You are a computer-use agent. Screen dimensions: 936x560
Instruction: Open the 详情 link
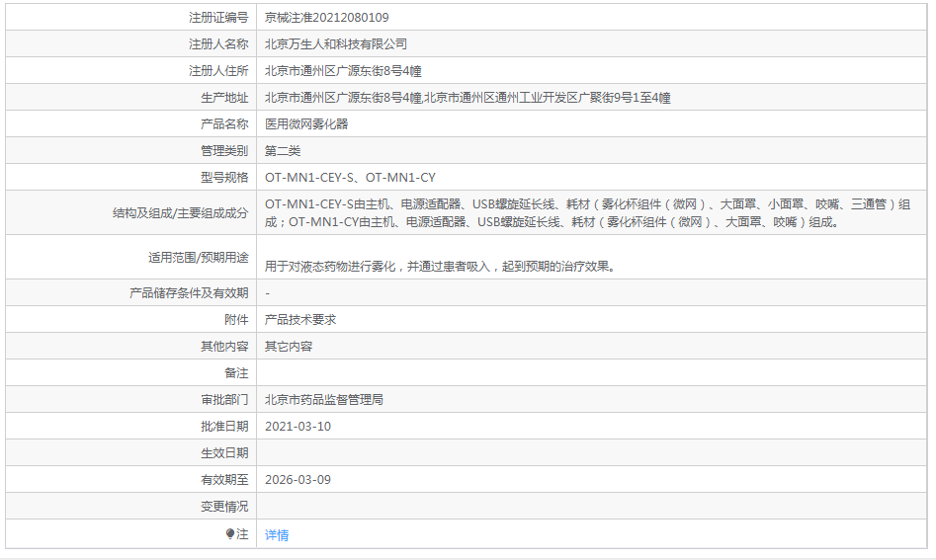click(x=277, y=535)
